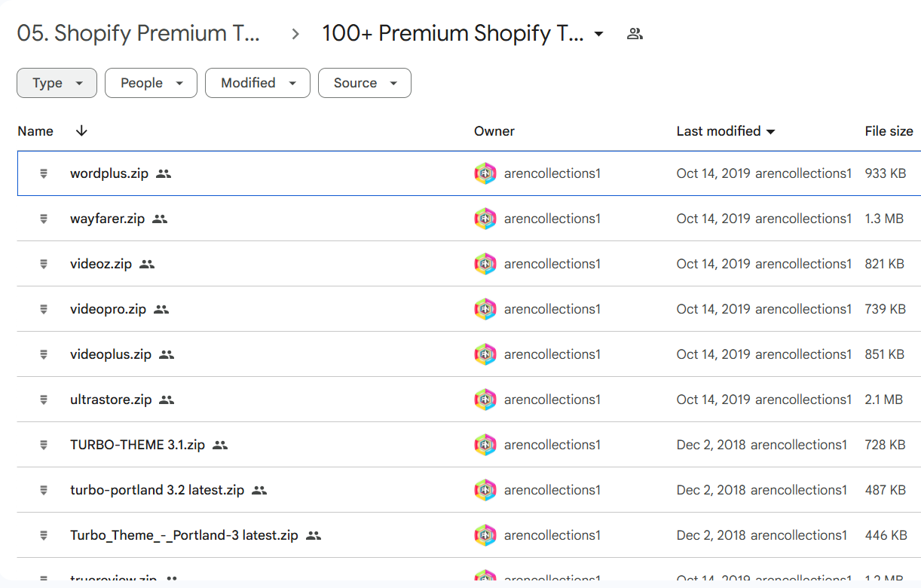Click the zip file icon beside wordplus.zip

click(44, 173)
